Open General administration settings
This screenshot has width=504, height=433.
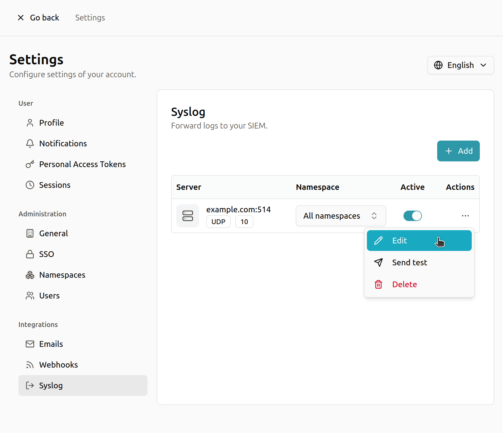(83, 233)
